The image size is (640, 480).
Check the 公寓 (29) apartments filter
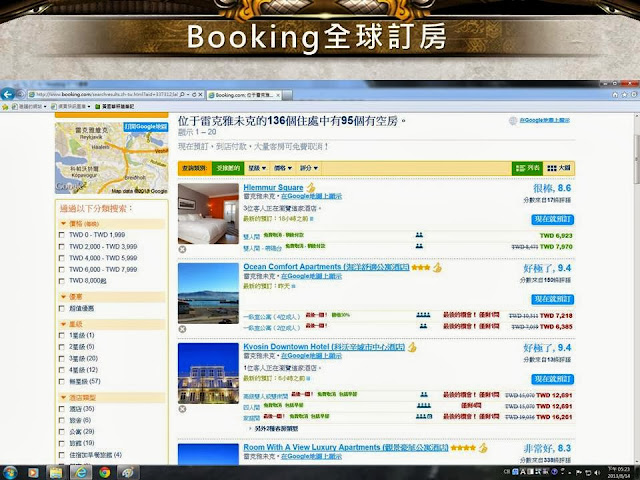coord(62,431)
